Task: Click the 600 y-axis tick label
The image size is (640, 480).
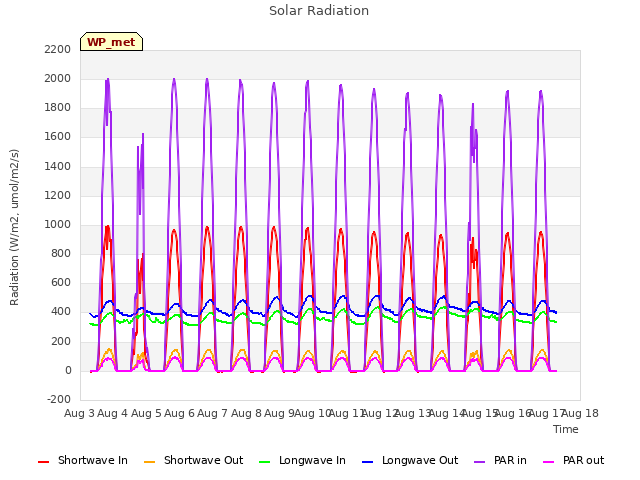Action: 61,283
